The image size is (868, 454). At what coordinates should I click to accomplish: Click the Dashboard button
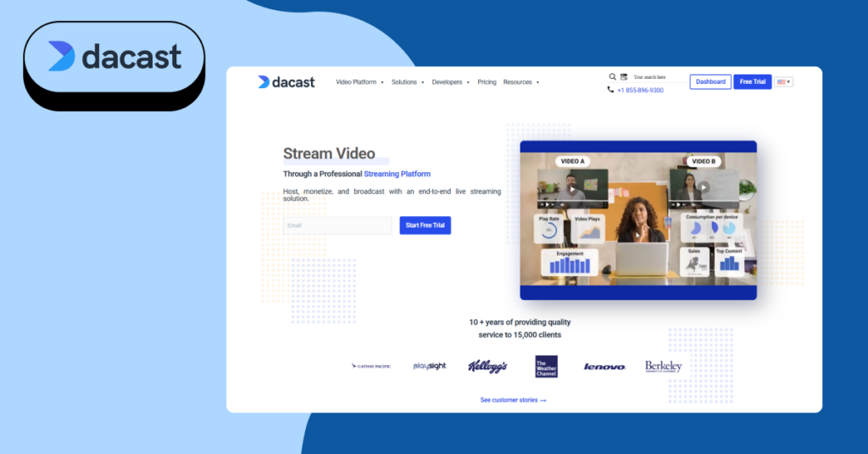coord(710,82)
